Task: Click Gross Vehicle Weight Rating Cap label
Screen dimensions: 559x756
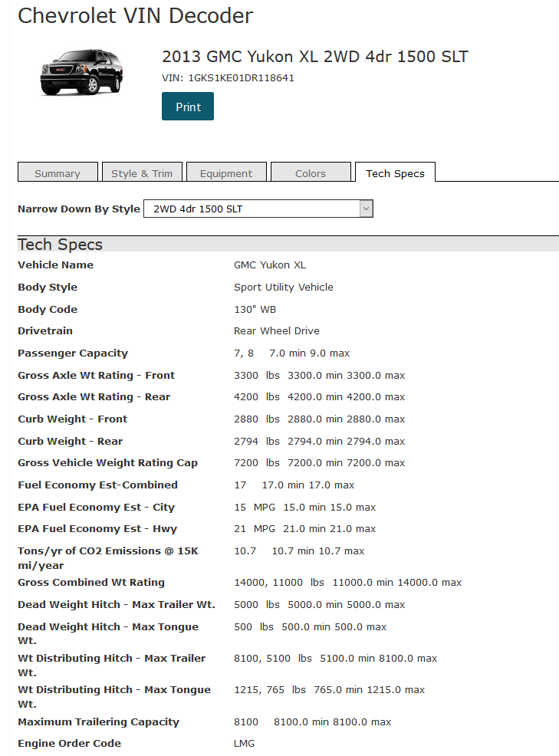Action: tap(107, 463)
